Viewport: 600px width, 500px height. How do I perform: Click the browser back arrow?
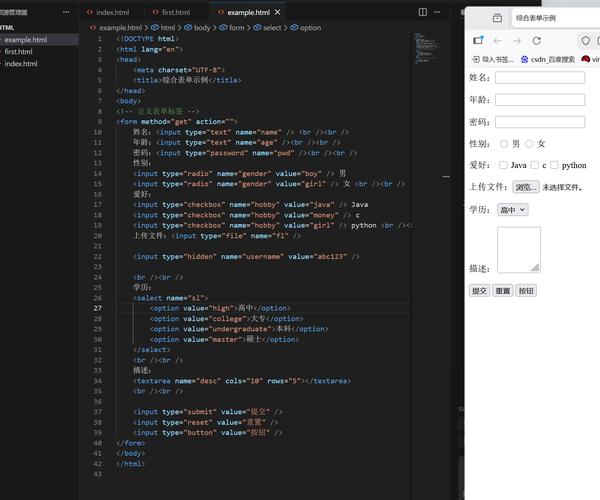tap(497, 40)
